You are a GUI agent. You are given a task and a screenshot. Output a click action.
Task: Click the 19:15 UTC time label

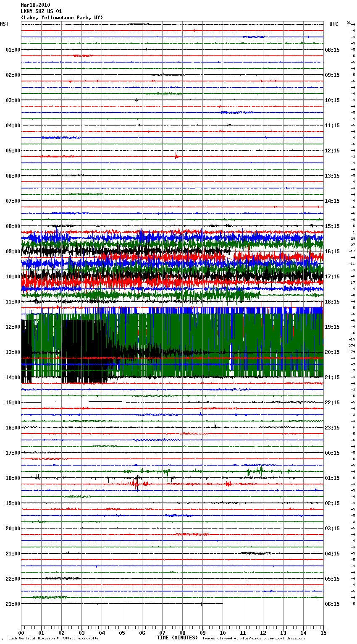tap(332, 327)
